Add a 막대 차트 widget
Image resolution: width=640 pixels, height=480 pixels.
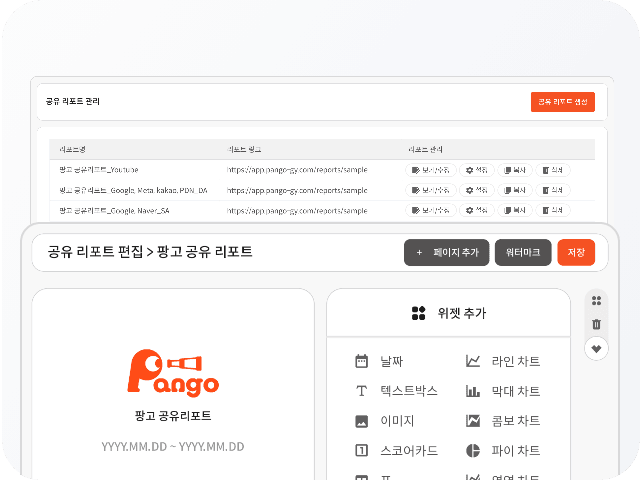click(x=503, y=391)
